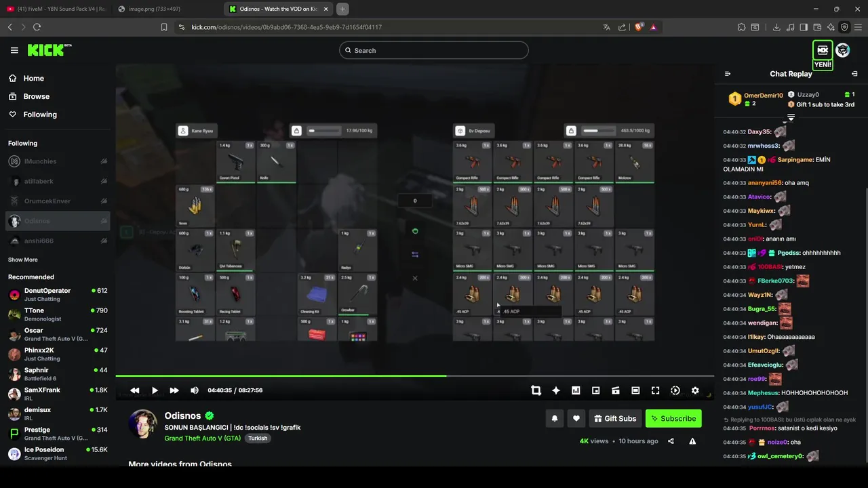
Task: Click the Gift Subs button
Action: pos(615,419)
